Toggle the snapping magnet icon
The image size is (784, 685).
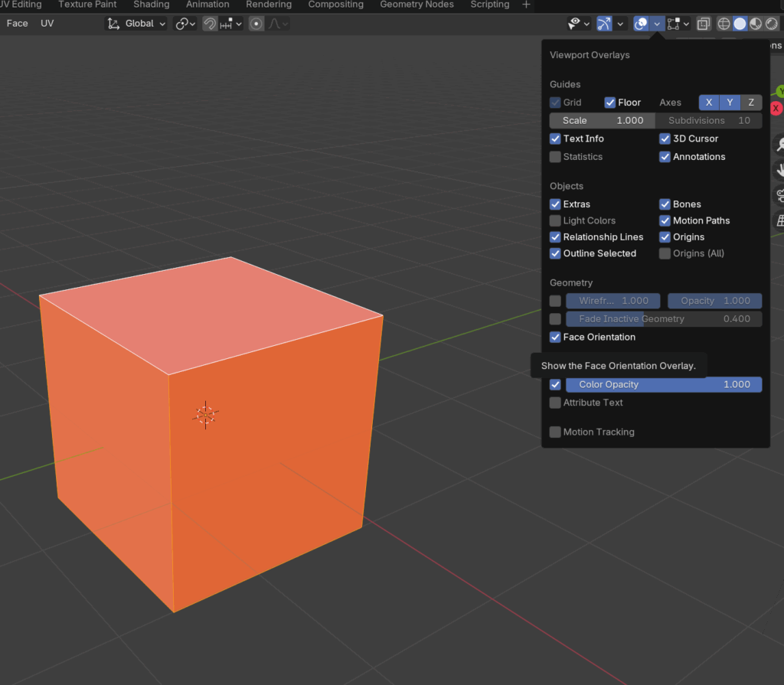point(209,24)
